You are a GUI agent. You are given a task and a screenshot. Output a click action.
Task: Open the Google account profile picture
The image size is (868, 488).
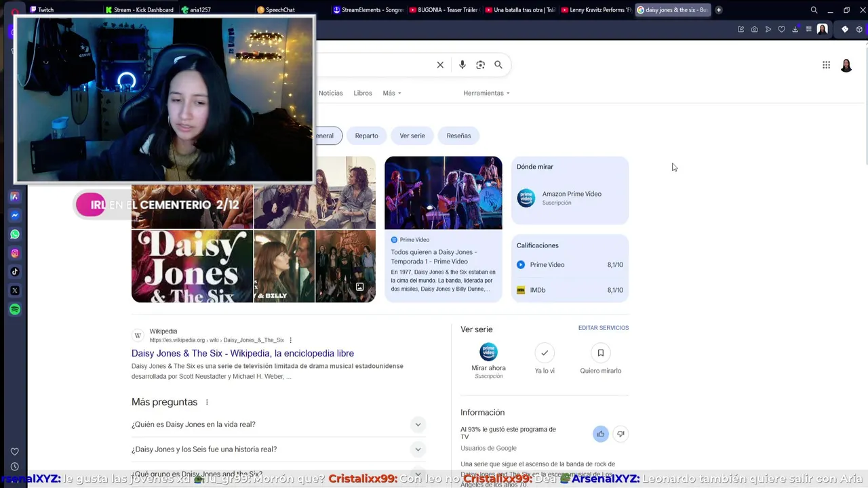(846, 65)
